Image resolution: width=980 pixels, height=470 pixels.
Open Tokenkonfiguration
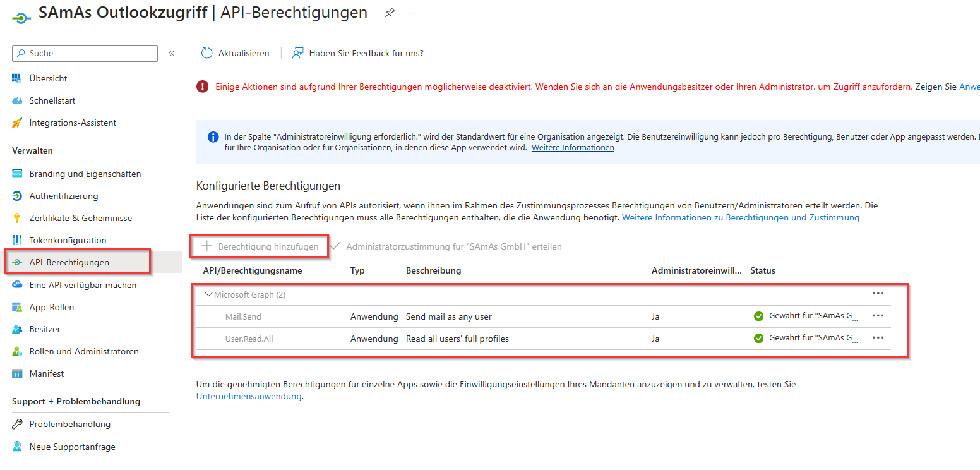[x=68, y=240]
